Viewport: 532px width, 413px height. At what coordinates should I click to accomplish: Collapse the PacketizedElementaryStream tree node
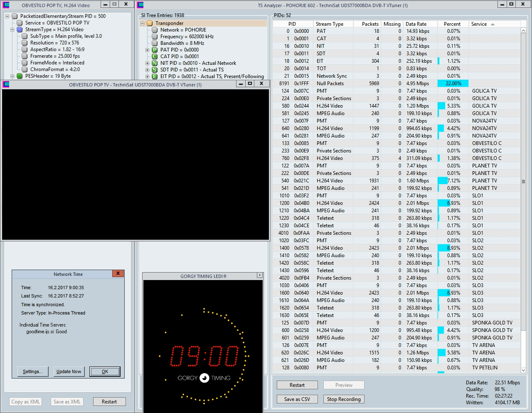(7, 16)
